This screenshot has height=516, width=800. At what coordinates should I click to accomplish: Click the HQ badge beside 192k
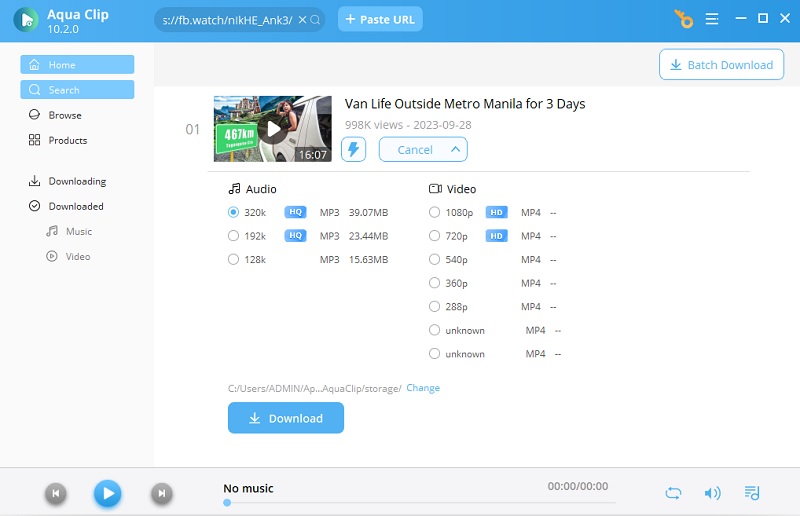[x=295, y=235]
